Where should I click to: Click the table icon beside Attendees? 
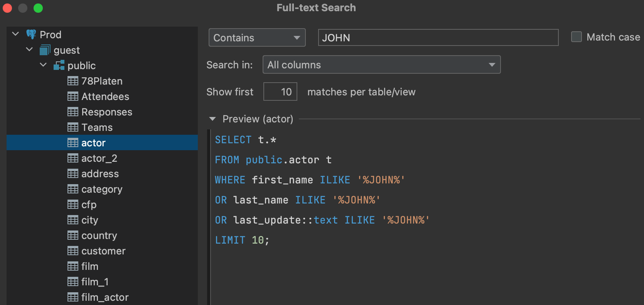point(73,97)
